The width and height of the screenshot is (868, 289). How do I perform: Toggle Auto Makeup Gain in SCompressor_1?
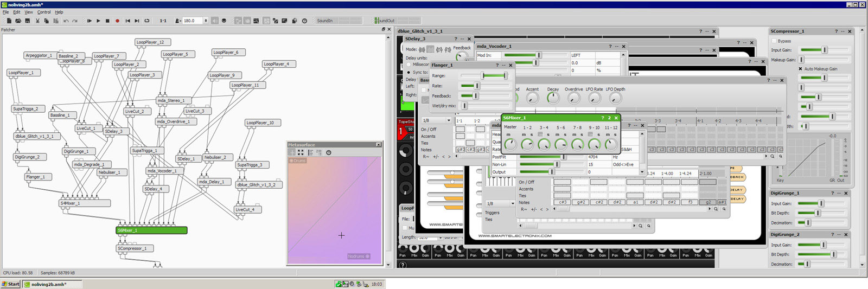800,69
